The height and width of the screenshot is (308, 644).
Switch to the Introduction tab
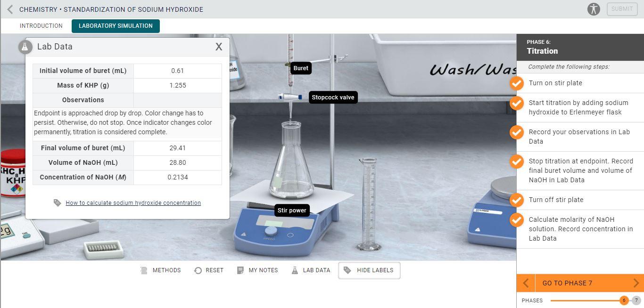[41, 26]
